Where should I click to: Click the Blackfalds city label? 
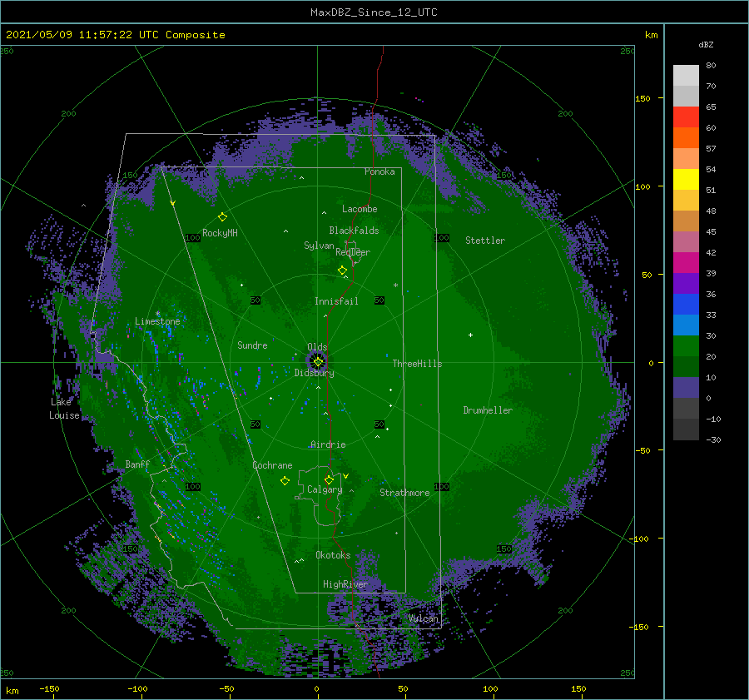tap(354, 231)
